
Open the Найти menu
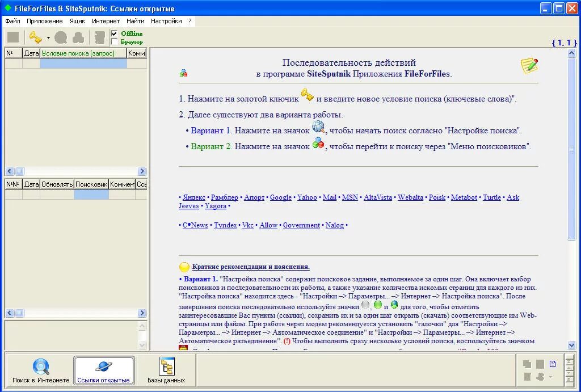pos(135,21)
